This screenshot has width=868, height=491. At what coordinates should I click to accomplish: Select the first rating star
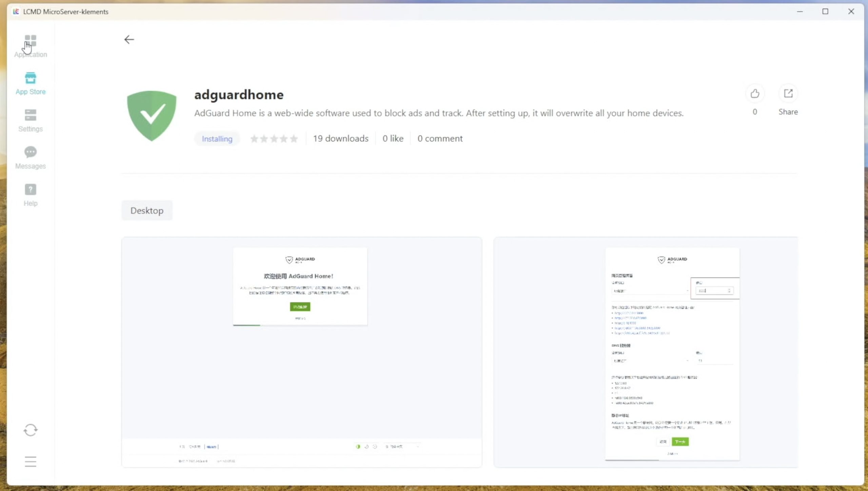click(x=254, y=139)
